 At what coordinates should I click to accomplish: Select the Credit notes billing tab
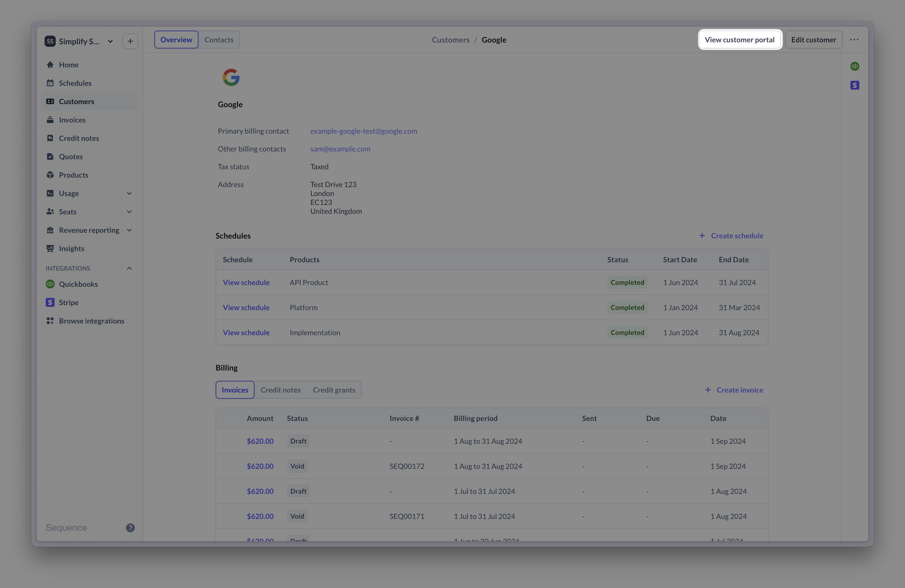280,390
